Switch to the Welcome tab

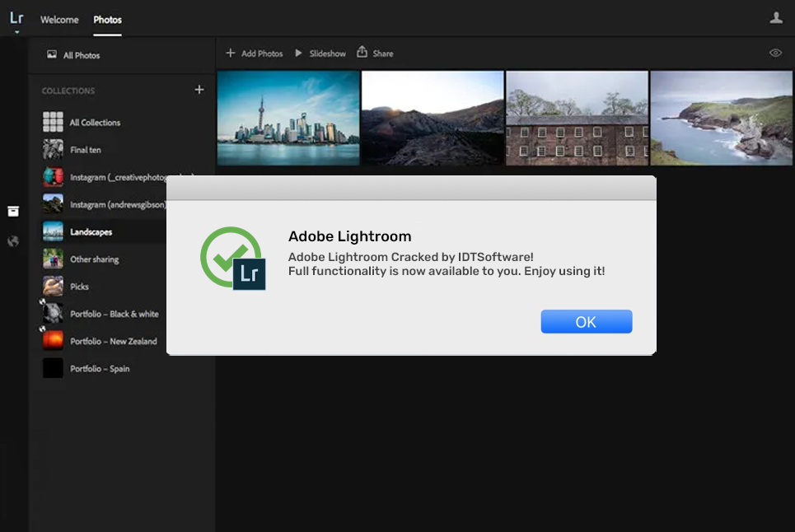coord(59,20)
